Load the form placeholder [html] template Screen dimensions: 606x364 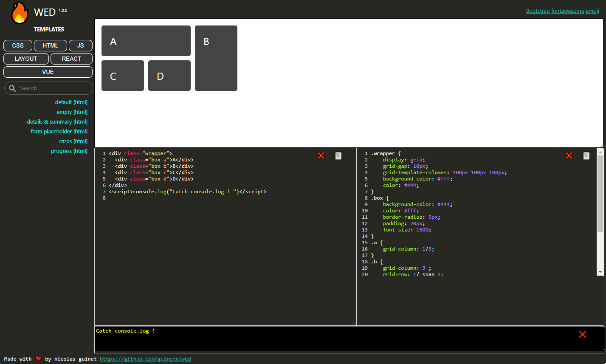coord(59,132)
